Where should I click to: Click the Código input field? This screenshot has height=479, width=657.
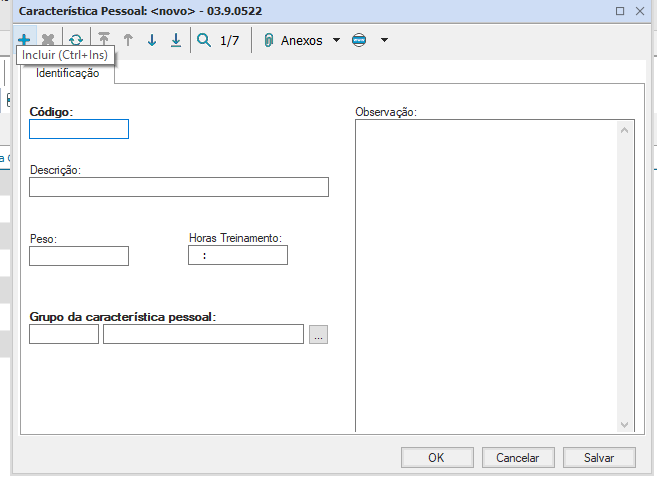79,129
